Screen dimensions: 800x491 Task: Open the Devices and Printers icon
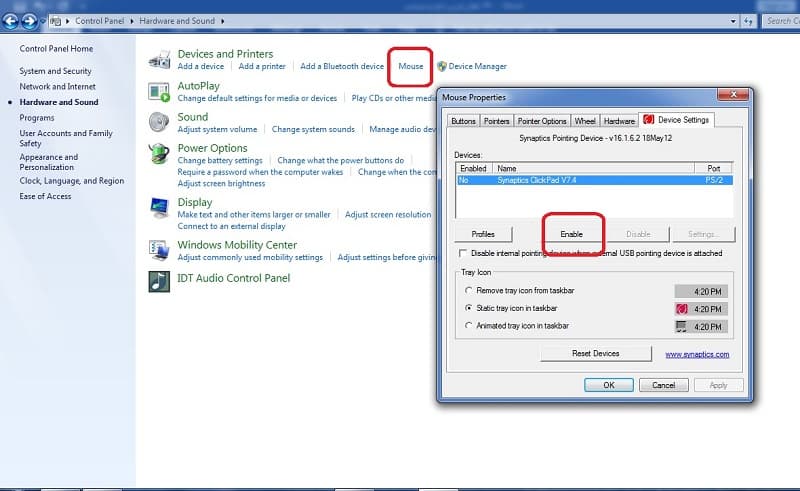[x=159, y=60]
